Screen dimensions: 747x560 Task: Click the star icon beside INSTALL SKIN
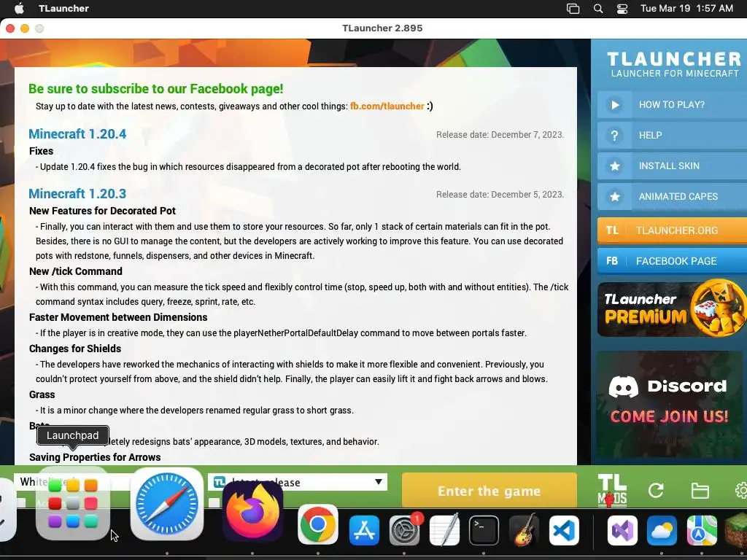pos(614,166)
